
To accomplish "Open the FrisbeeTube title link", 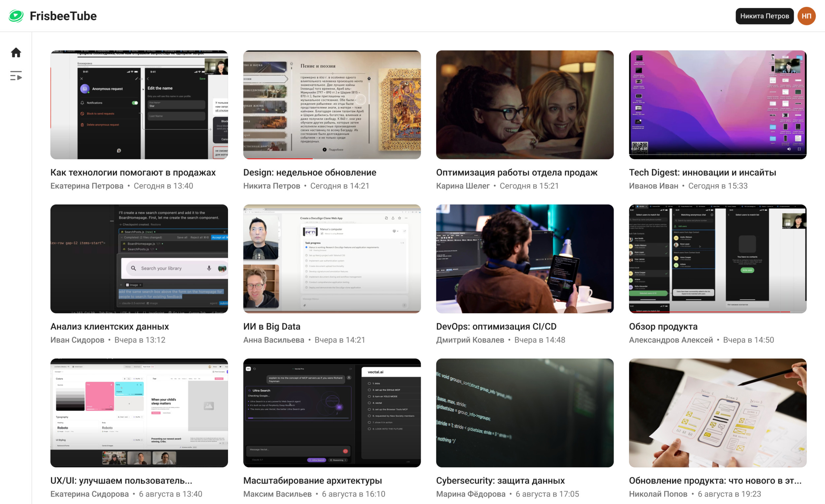I will pos(63,16).
